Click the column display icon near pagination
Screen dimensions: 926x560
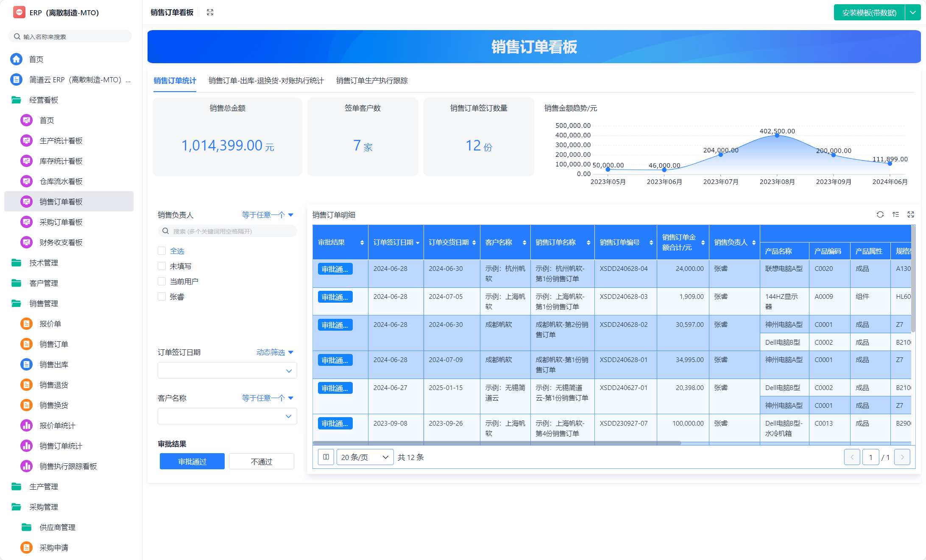(326, 457)
